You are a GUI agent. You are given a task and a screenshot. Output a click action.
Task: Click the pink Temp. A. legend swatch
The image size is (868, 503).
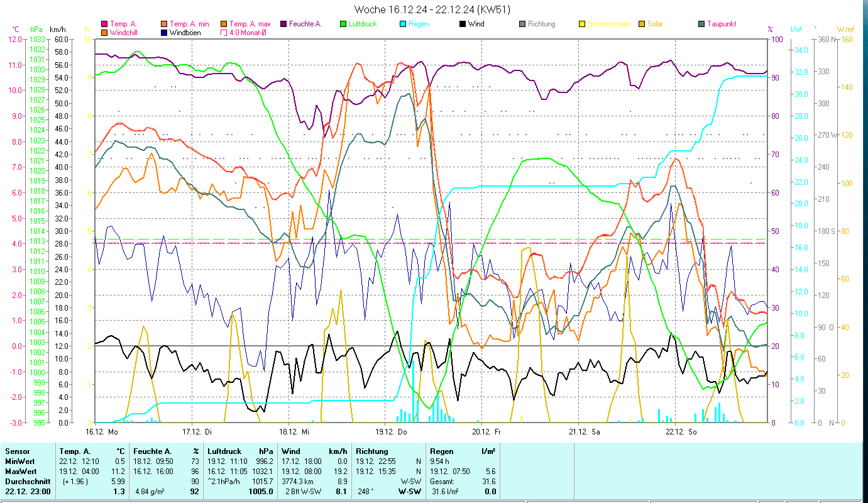104,24
